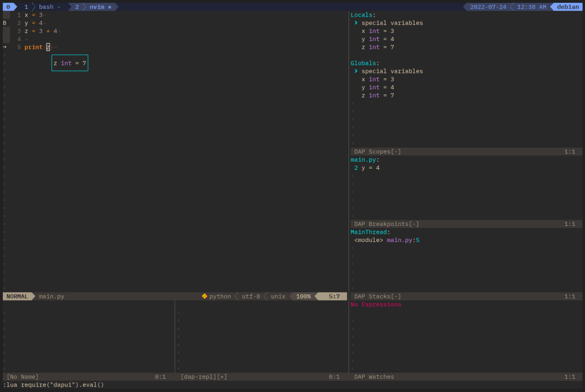
Task: Click the python filetype icon in statusline
Action: [x=205, y=296]
